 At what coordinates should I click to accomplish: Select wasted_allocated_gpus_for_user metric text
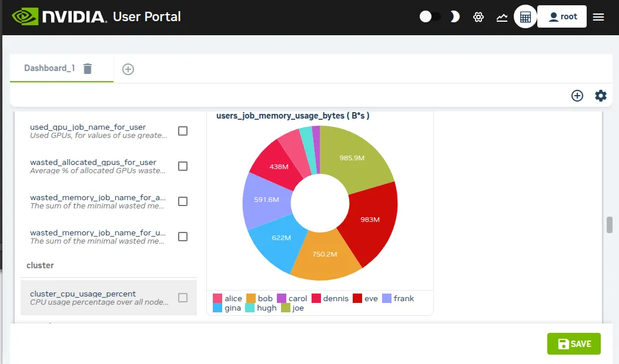point(93,162)
